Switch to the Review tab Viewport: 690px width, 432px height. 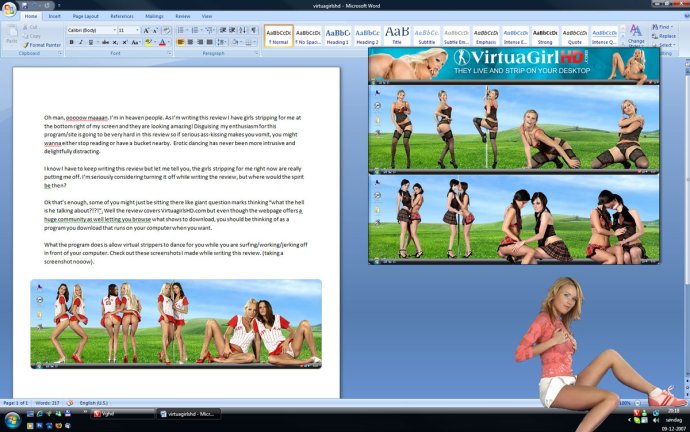tap(183, 16)
